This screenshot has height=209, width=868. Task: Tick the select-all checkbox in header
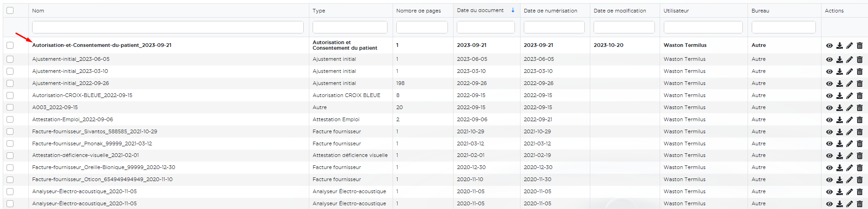click(x=10, y=11)
